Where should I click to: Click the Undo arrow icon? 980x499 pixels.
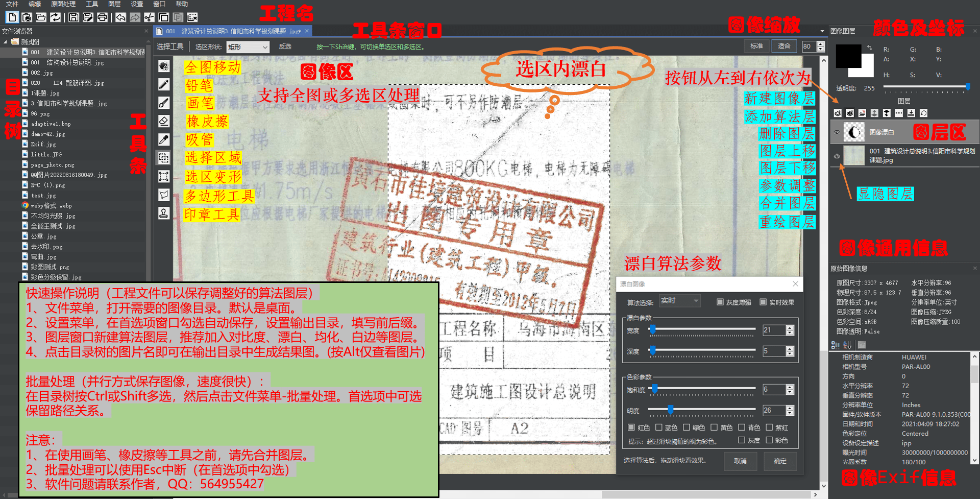click(120, 17)
